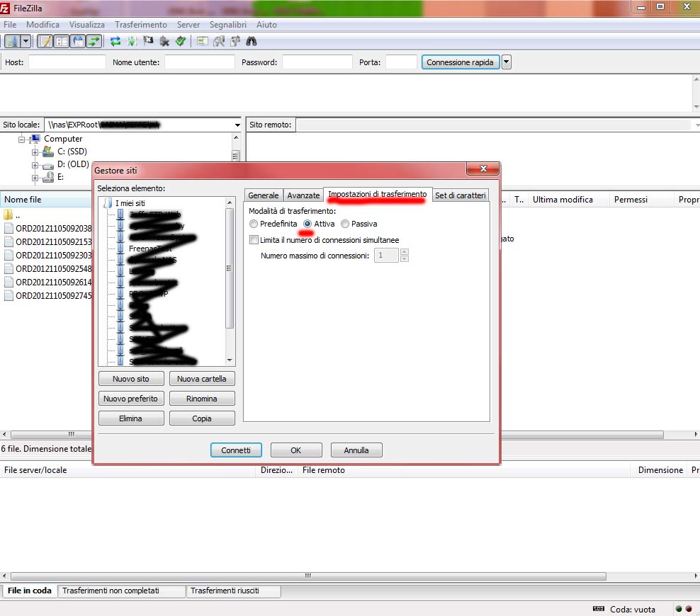Click the Connessione rapida button
700x616 pixels.
[461, 62]
